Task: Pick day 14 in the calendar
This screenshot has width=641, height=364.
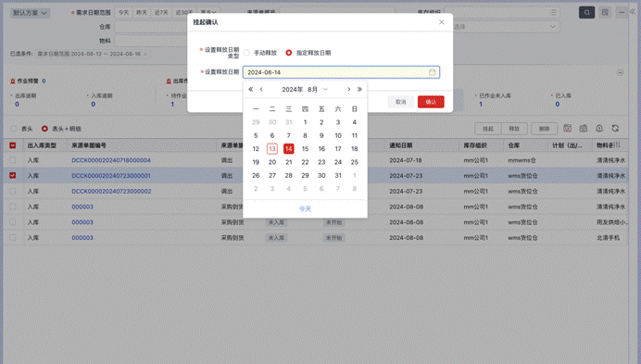Action: click(289, 149)
